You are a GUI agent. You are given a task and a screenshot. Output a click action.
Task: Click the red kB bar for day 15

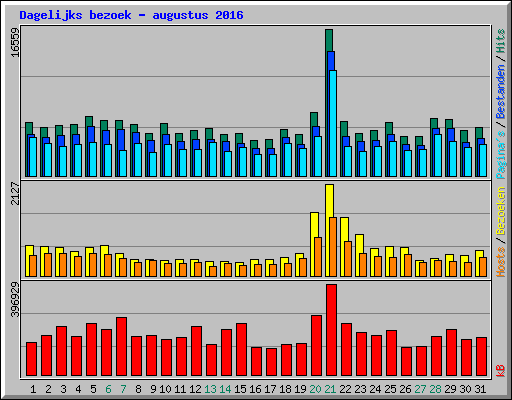[241, 350]
